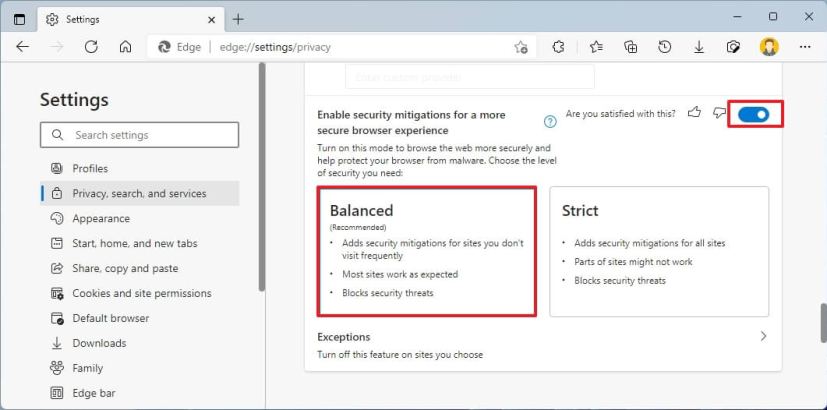Go back to previous page
827x410 pixels.
22,47
